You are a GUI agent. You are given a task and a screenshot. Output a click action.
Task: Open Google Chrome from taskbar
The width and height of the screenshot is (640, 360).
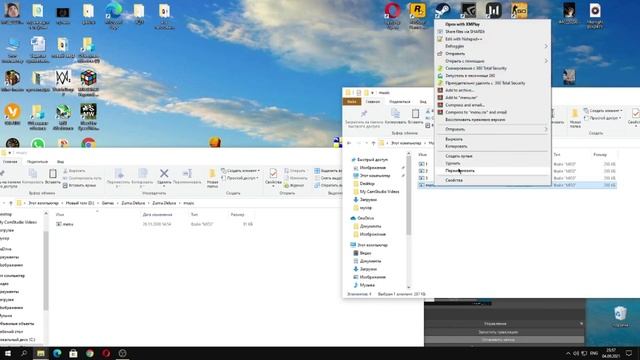pos(90,353)
